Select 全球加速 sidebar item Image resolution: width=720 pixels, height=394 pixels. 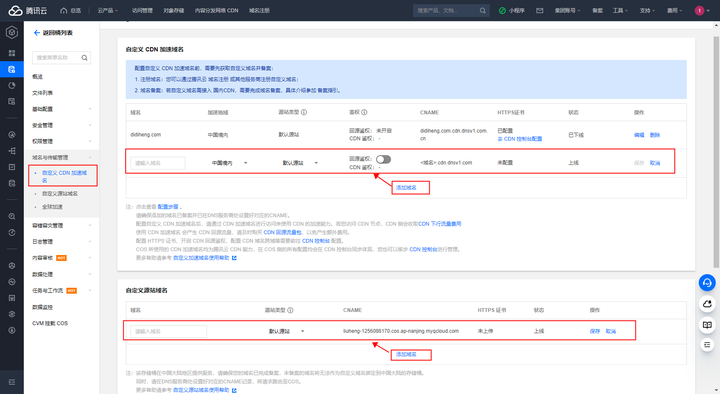click(52, 207)
